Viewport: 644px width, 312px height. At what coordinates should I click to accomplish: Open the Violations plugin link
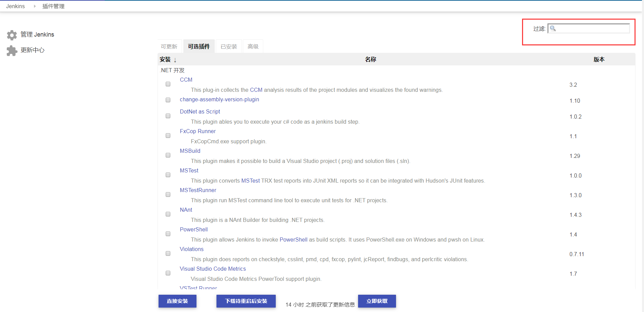point(191,249)
